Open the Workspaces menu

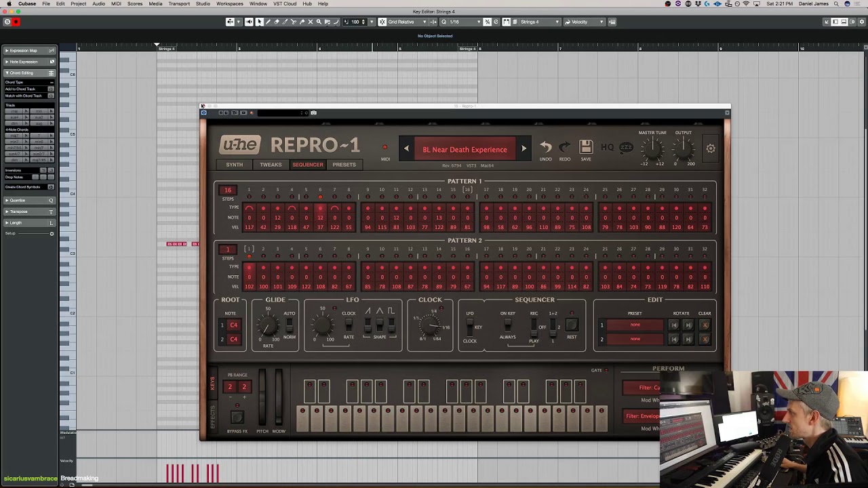230,4
